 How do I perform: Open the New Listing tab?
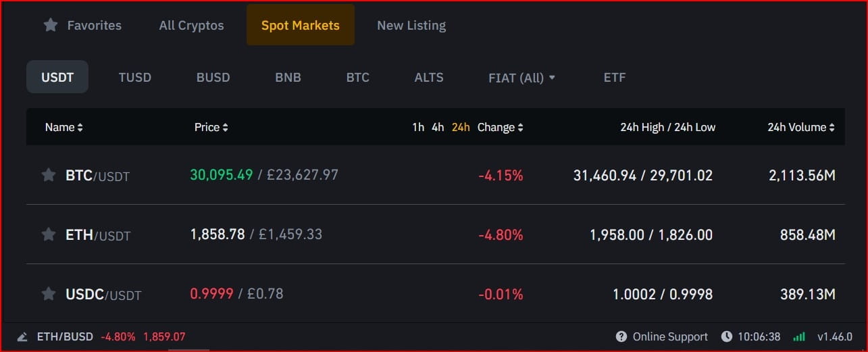pos(411,26)
